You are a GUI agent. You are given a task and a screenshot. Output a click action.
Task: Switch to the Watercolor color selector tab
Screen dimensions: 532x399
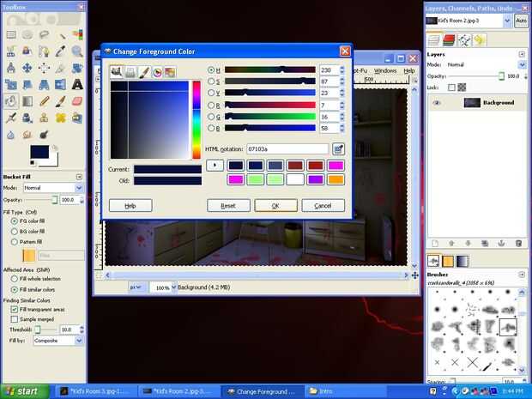[144, 72]
